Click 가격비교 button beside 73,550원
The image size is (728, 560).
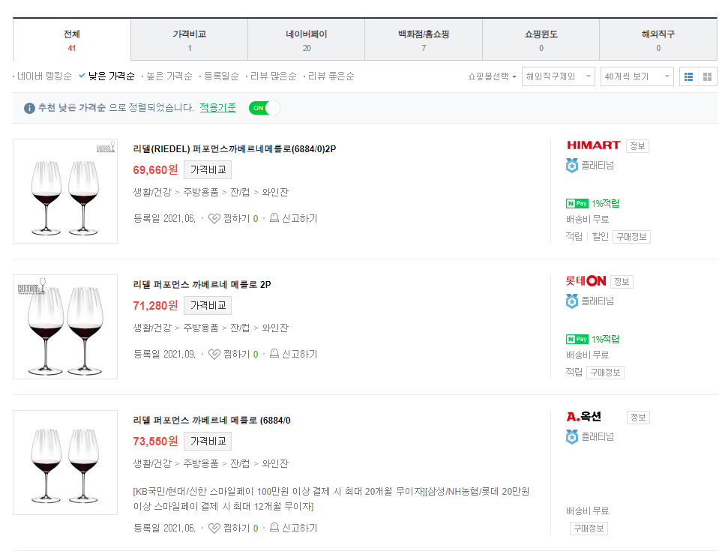click(x=208, y=441)
